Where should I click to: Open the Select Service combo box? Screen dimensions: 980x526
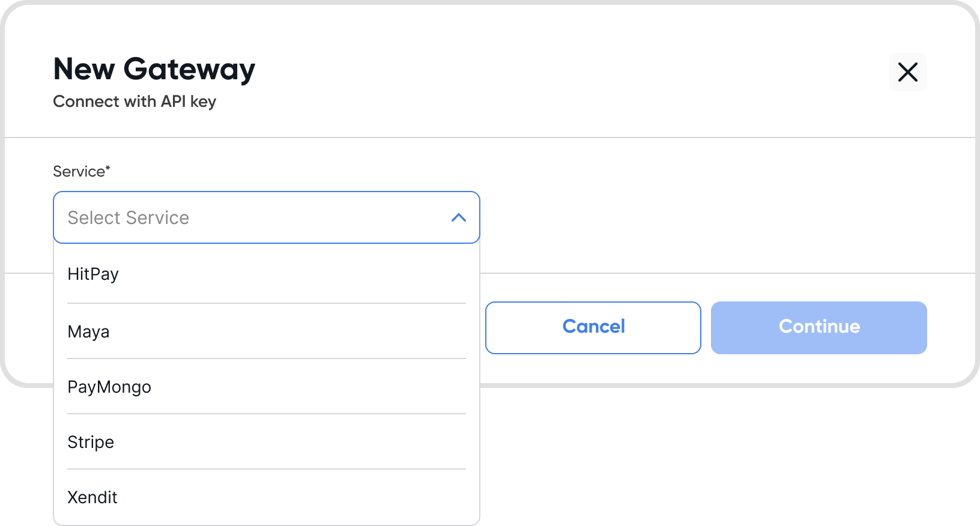tap(267, 217)
